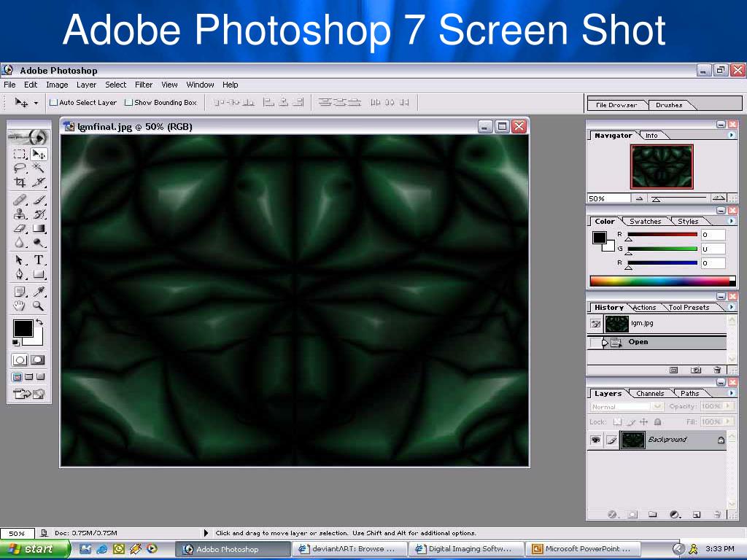Open the Layer menu
This screenshot has height=560, width=747.
point(86,85)
